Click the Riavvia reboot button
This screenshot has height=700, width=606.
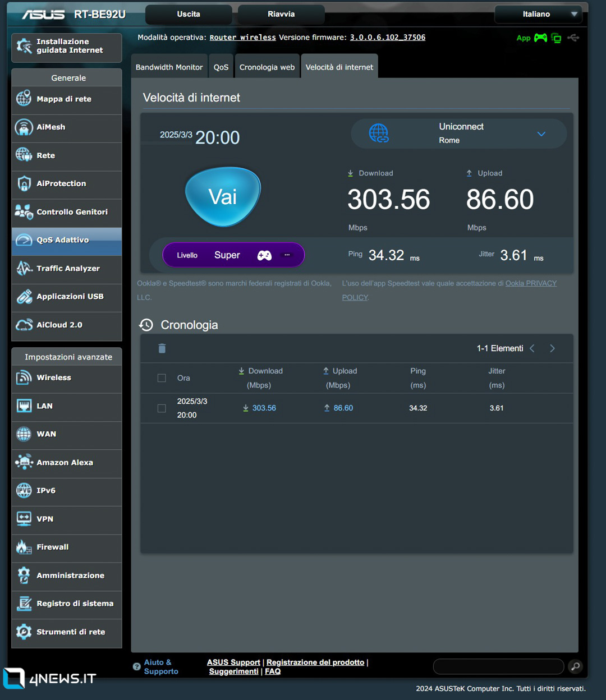pos(281,14)
